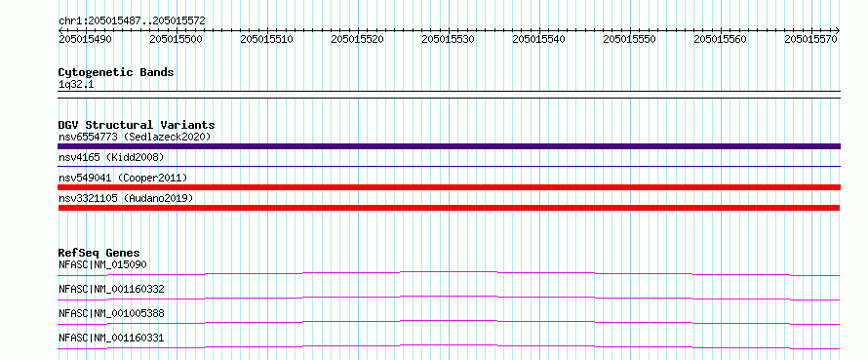Click ruler position 205015560
This screenshot has width=868, height=360.
point(720,39)
